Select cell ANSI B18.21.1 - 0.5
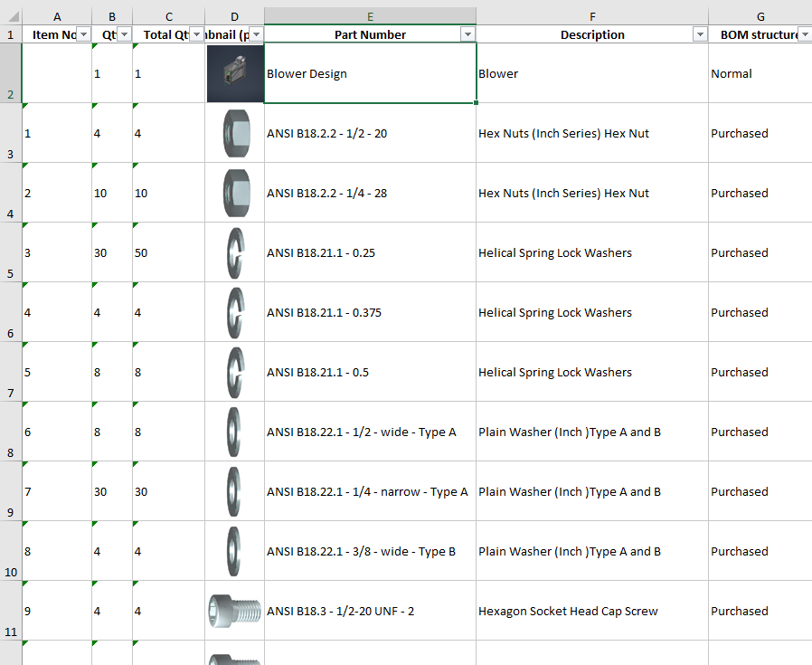The height and width of the screenshot is (665, 812). [370, 372]
